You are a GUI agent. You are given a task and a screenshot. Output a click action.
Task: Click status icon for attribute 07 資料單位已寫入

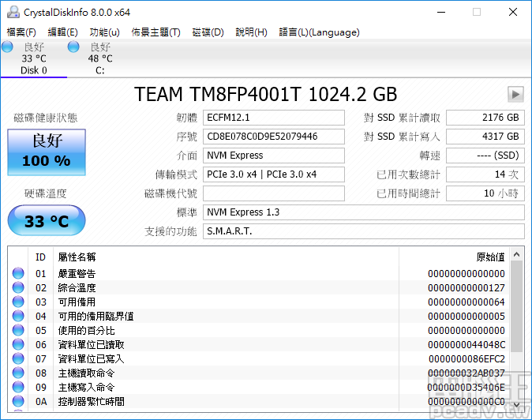[18, 359]
